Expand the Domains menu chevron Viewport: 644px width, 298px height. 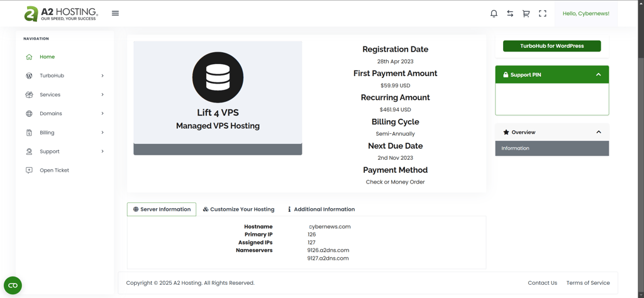point(103,113)
